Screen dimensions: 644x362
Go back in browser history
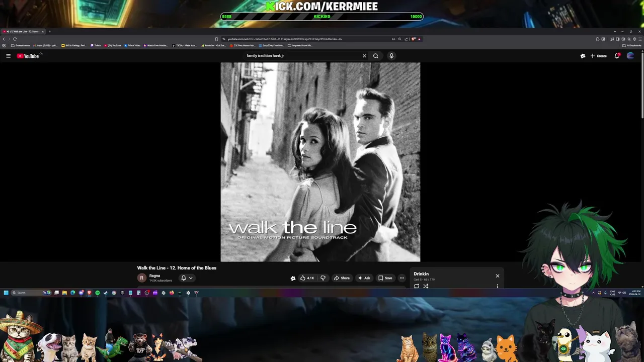pyautogui.click(x=4, y=39)
